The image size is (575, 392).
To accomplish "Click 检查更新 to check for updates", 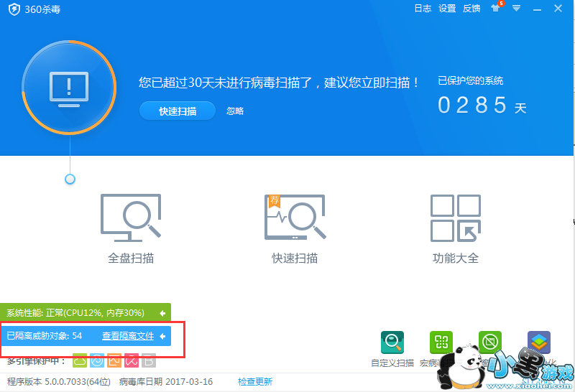I will click(x=255, y=382).
